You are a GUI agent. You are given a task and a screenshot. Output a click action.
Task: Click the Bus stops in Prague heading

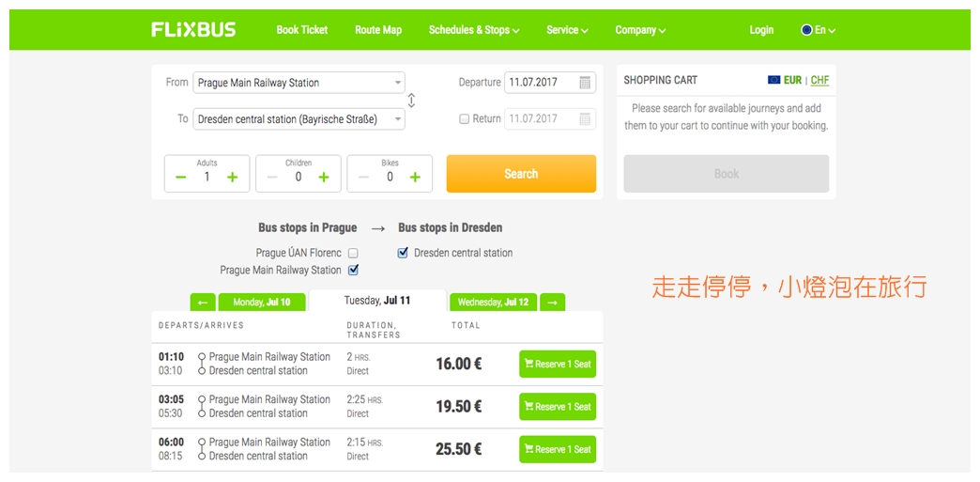(308, 228)
